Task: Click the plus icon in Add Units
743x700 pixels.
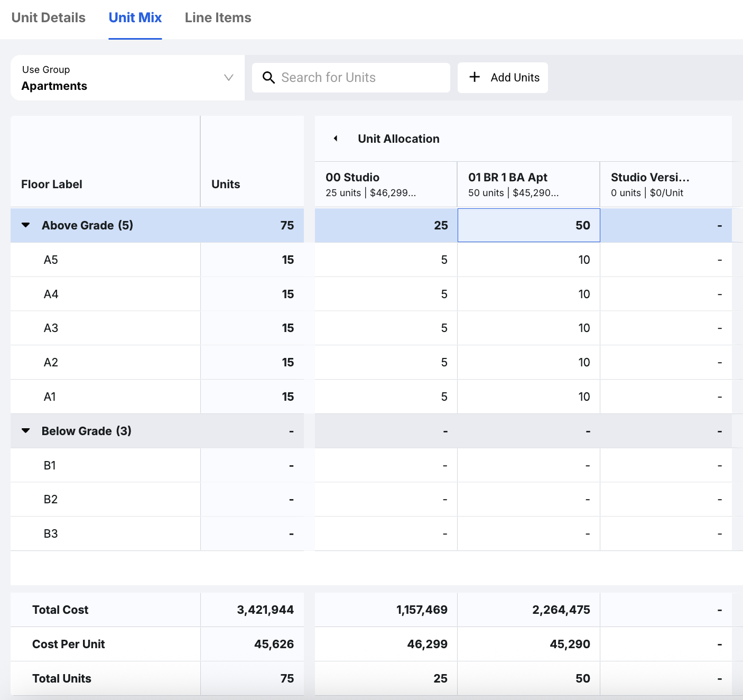Action: tap(475, 77)
